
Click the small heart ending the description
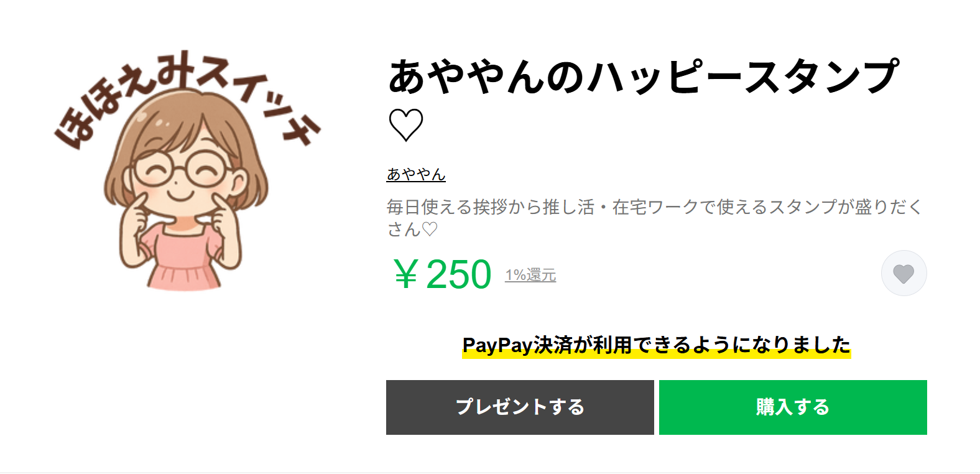tap(430, 230)
